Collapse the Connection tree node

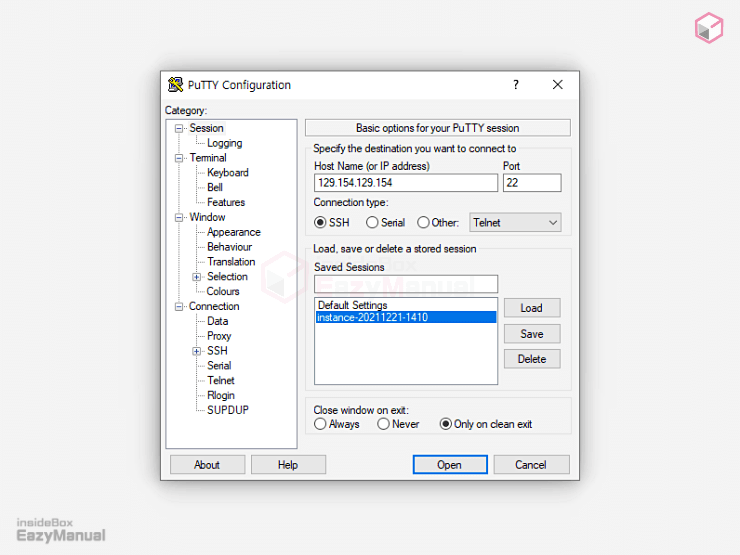(179, 307)
